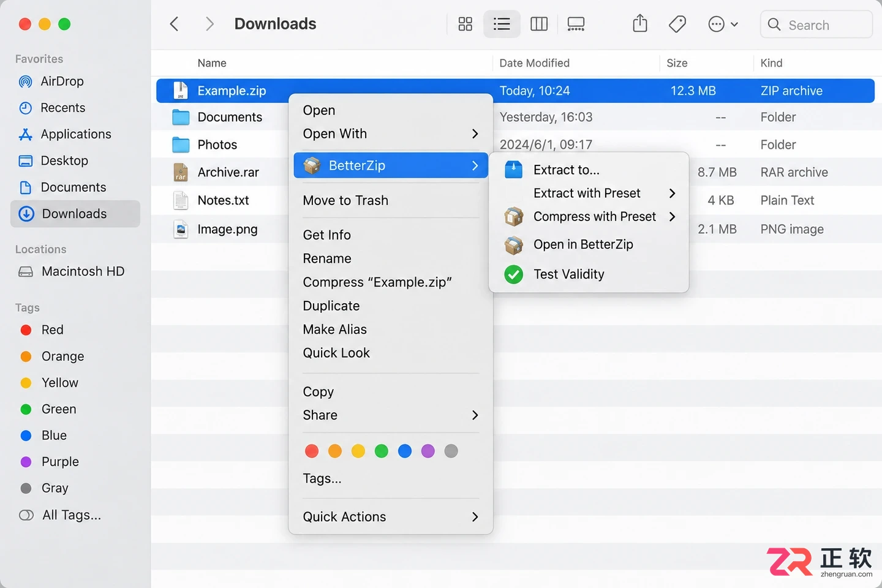Expand the Extract with Preset submenu arrow
Viewport: 882px width, 588px height.
point(672,194)
